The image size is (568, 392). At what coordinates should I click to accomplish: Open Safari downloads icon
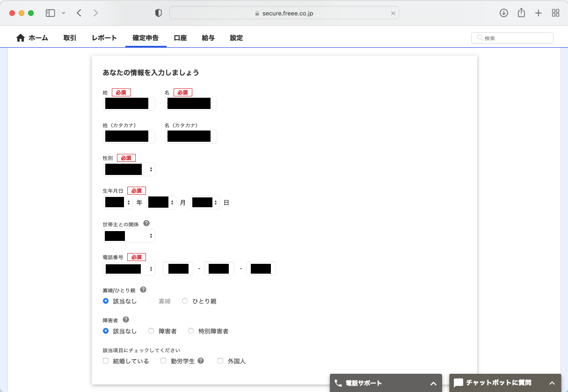coord(504,13)
